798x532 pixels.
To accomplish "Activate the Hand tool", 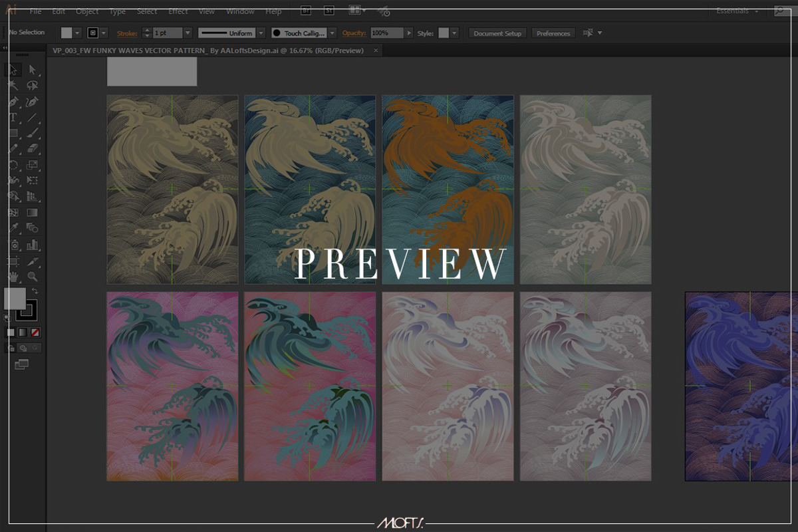I will (x=13, y=277).
